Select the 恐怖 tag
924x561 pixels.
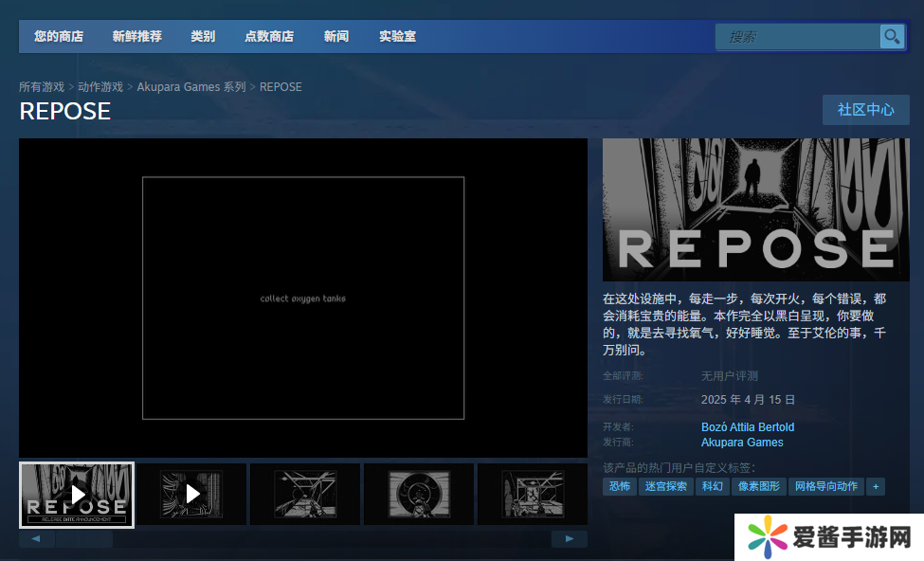click(619, 486)
